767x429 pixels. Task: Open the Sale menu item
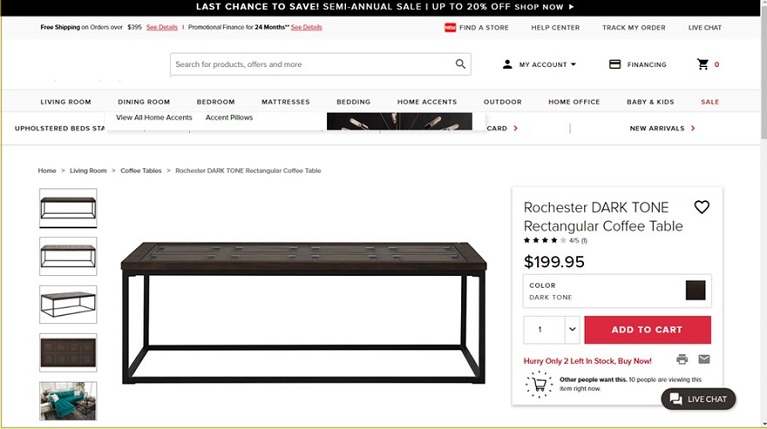[710, 102]
